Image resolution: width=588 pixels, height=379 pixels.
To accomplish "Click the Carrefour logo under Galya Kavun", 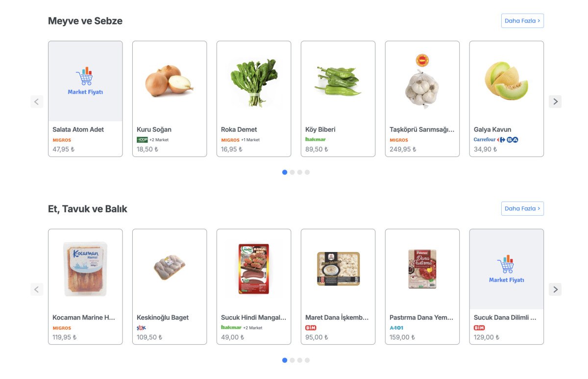I will click(485, 140).
